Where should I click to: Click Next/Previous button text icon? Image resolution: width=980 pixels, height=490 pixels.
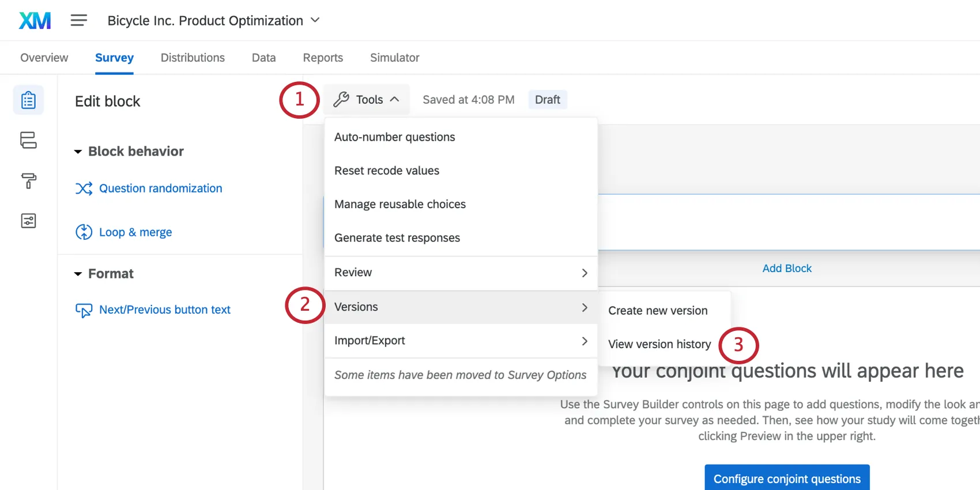tap(84, 310)
